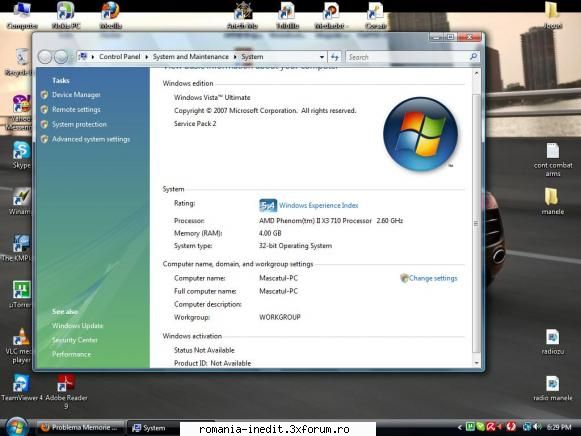This screenshot has height=436, width=581.
Task: Switch to System taskbar button
Action: tap(153, 428)
